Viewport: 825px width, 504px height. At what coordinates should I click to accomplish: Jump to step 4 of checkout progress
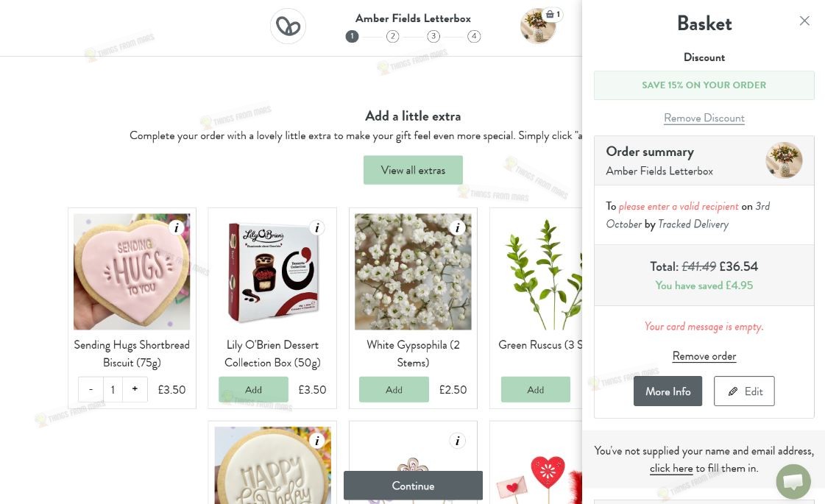474,36
